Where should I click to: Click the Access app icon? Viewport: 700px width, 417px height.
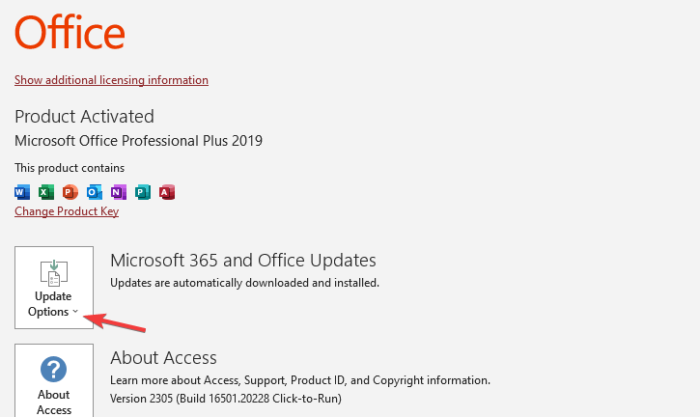coord(167,191)
